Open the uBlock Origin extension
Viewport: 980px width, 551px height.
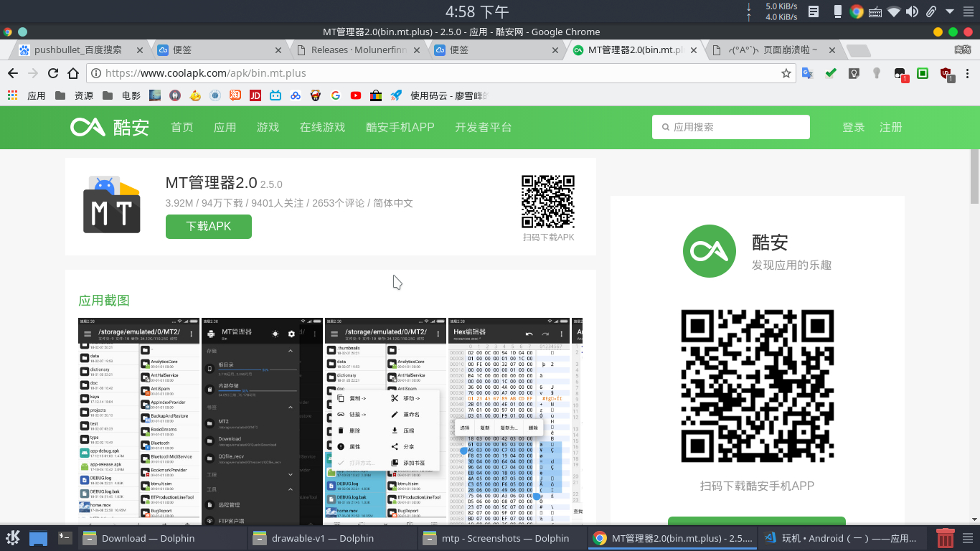tap(946, 73)
